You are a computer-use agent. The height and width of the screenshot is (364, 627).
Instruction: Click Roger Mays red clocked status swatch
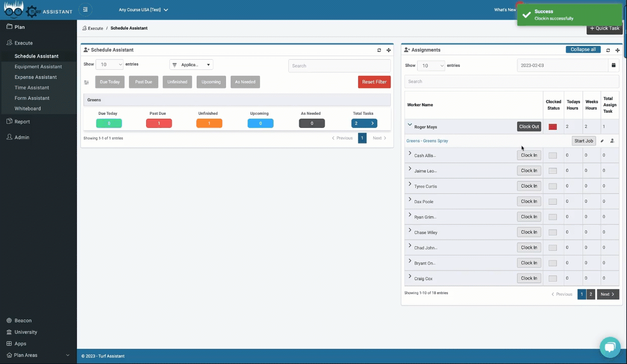pyautogui.click(x=553, y=127)
